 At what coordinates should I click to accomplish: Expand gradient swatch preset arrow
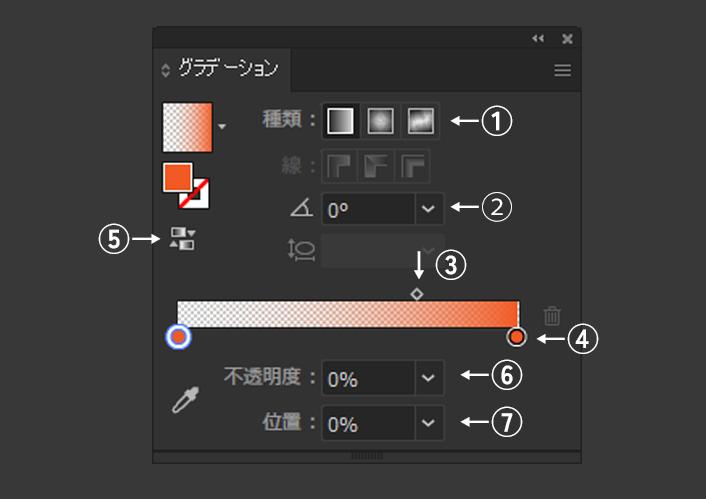coord(222,127)
